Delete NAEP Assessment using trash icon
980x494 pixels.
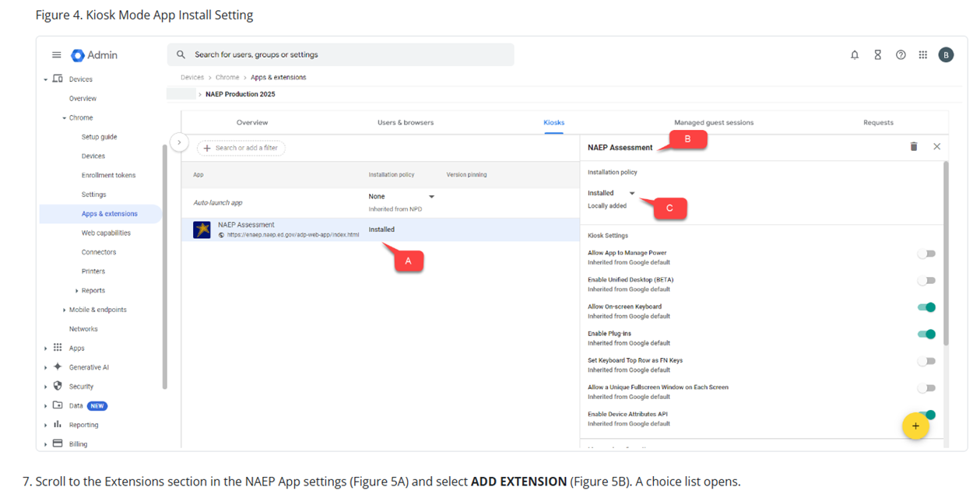point(914,146)
